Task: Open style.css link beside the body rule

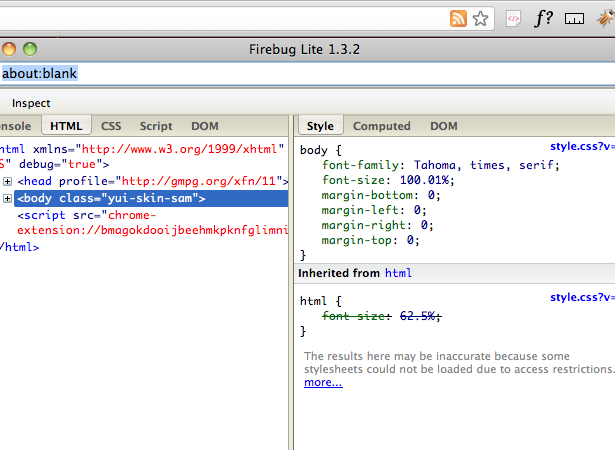Action: click(582, 146)
